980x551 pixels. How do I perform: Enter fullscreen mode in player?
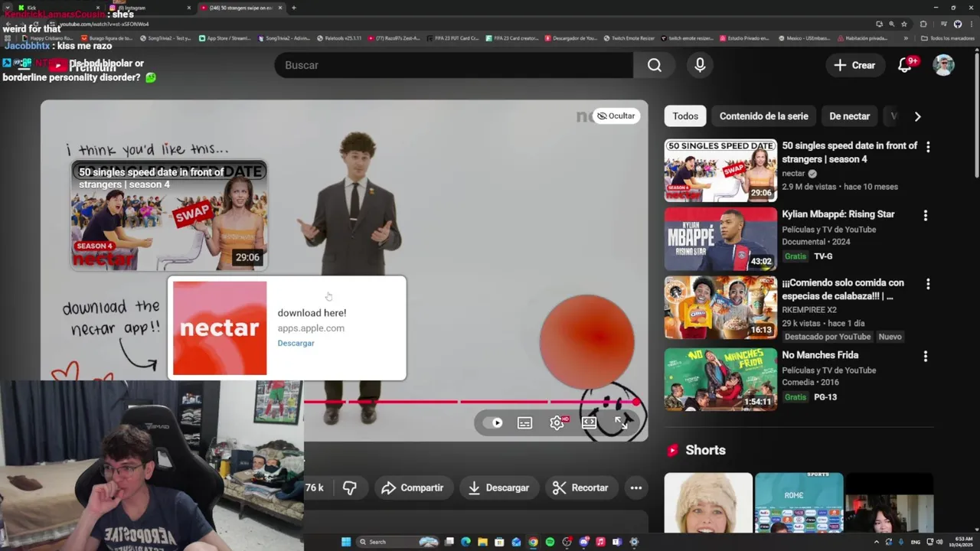click(x=621, y=422)
